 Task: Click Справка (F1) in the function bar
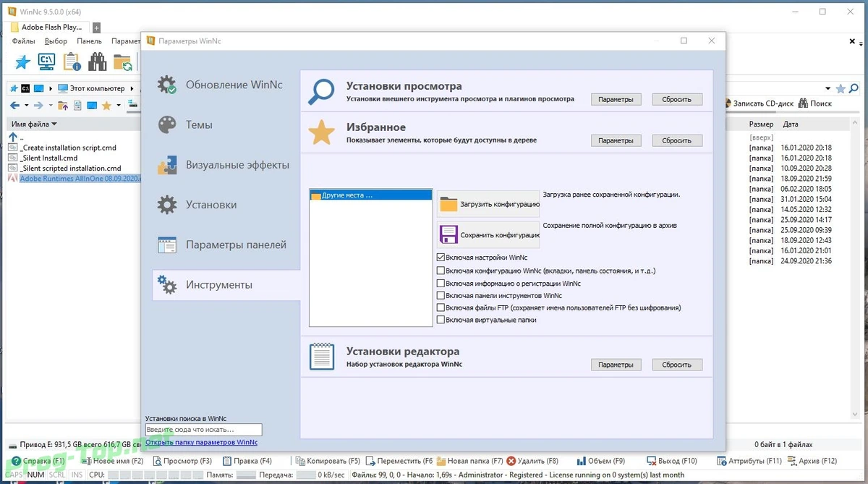(x=38, y=461)
